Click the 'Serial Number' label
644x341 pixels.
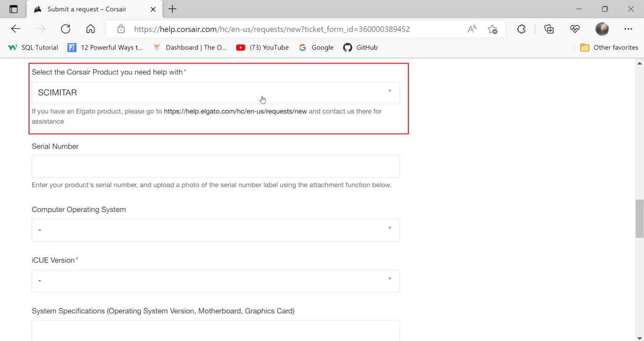pos(55,146)
